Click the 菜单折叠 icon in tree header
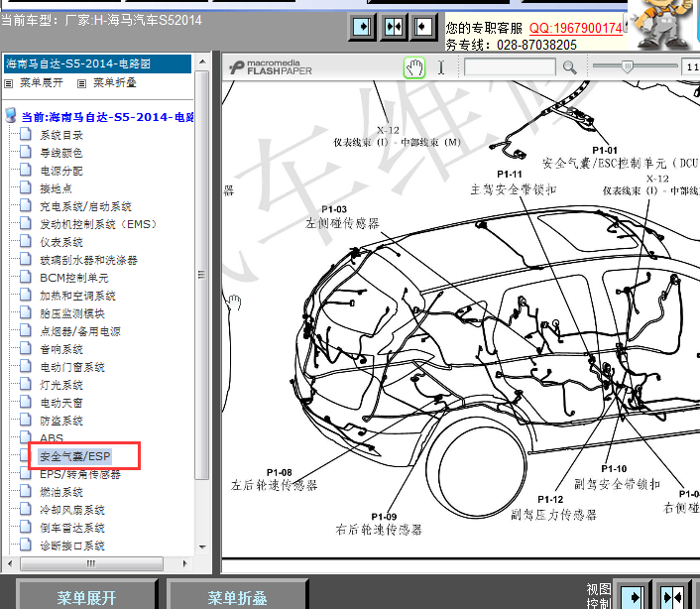 click(x=81, y=83)
